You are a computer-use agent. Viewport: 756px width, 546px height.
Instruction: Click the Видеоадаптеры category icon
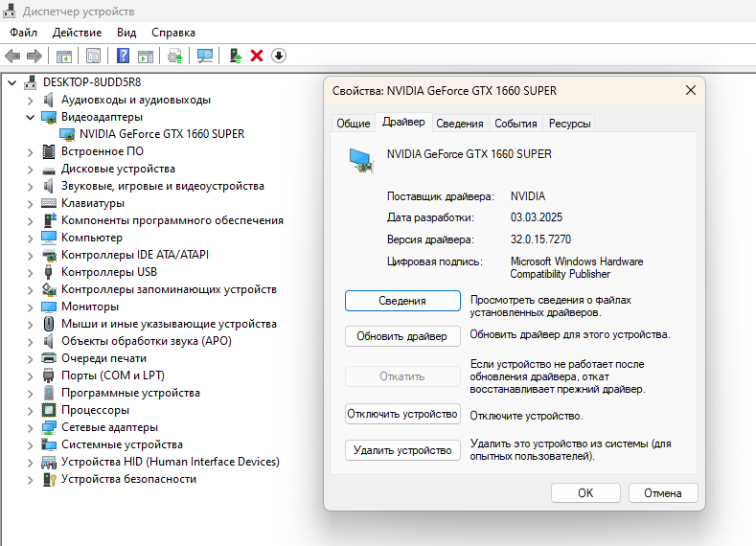coord(49,117)
